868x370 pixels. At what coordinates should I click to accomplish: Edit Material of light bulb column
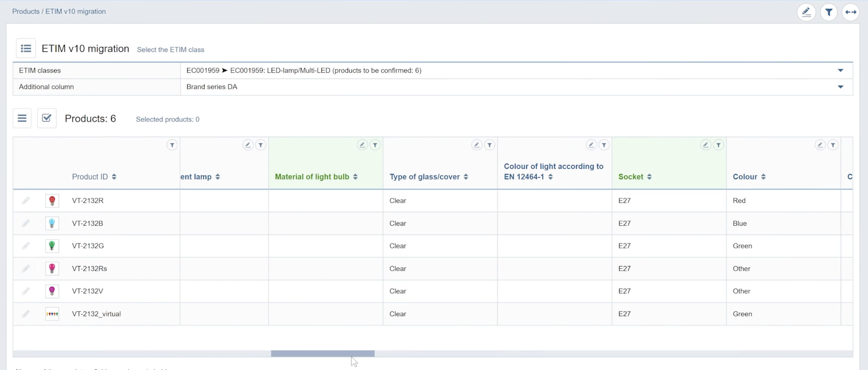coord(362,145)
